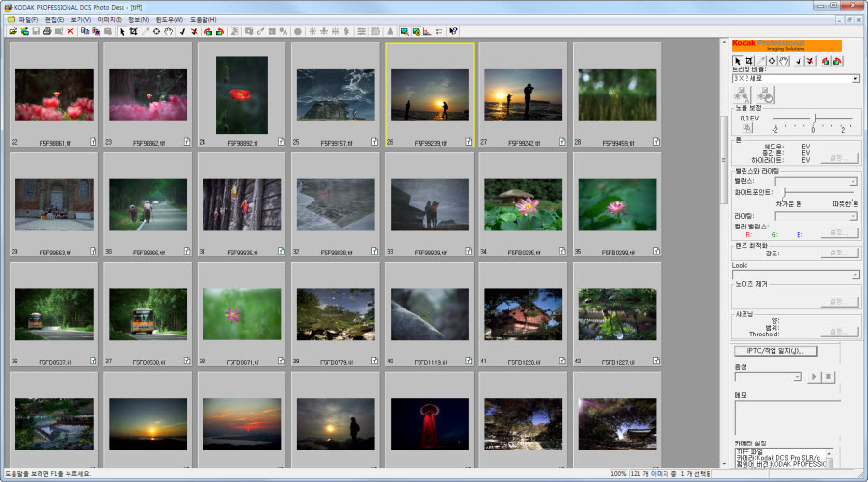Expand the Look dropdown list

[854, 275]
